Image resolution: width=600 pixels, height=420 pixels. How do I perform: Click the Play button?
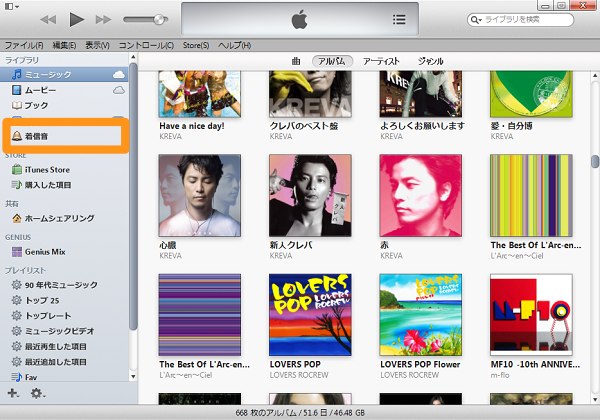click(77, 19)
